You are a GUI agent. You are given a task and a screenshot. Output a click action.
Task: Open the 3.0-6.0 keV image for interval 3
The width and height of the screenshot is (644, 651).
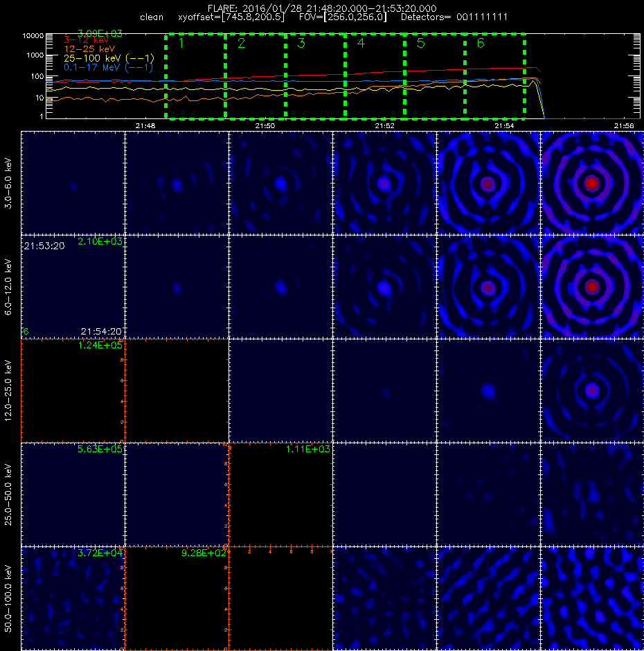pyautogui.click(x=280, y=183)
